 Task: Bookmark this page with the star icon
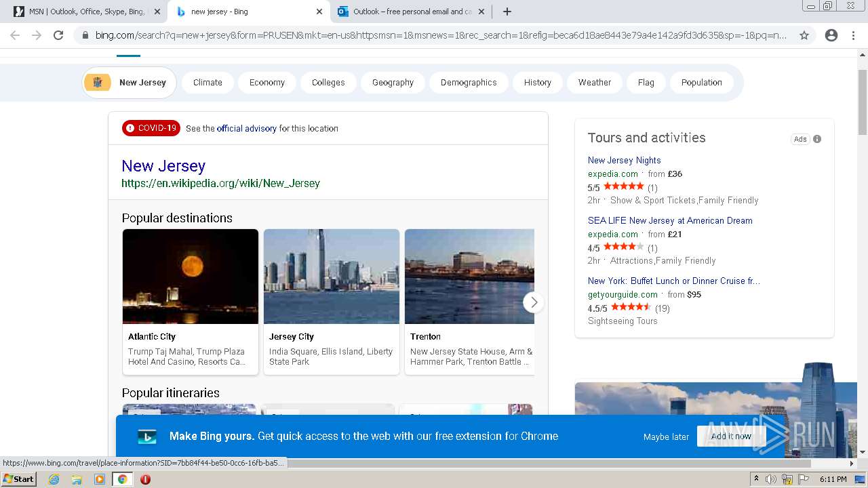coord(804,35)
